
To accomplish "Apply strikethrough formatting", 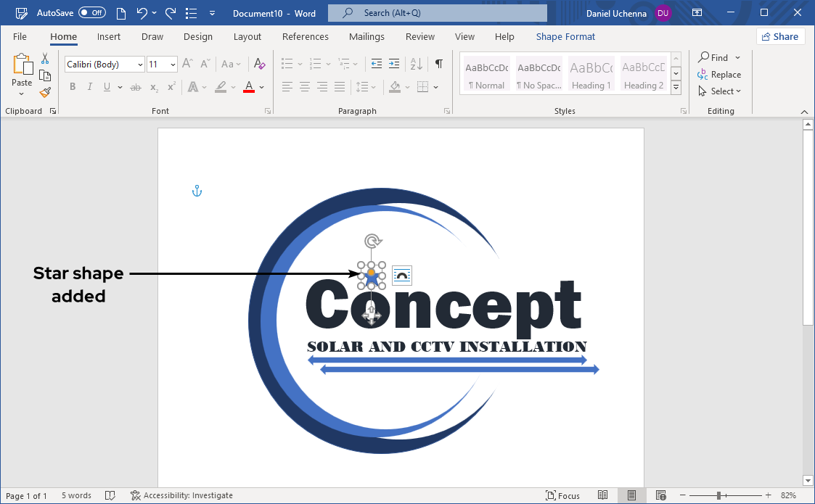I will pos(135,86).
